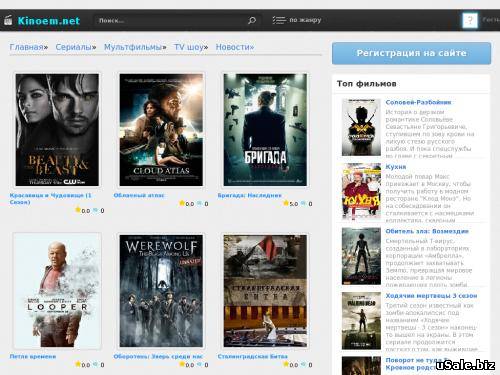Open the Ходячие мертвецы 3 сезон link

431,296
